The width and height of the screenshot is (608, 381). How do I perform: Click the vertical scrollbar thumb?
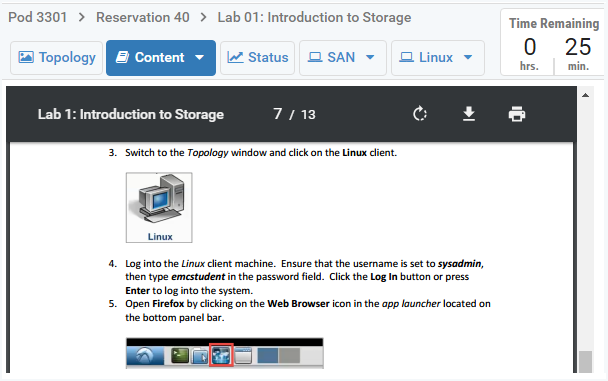[x=586, y=362]
